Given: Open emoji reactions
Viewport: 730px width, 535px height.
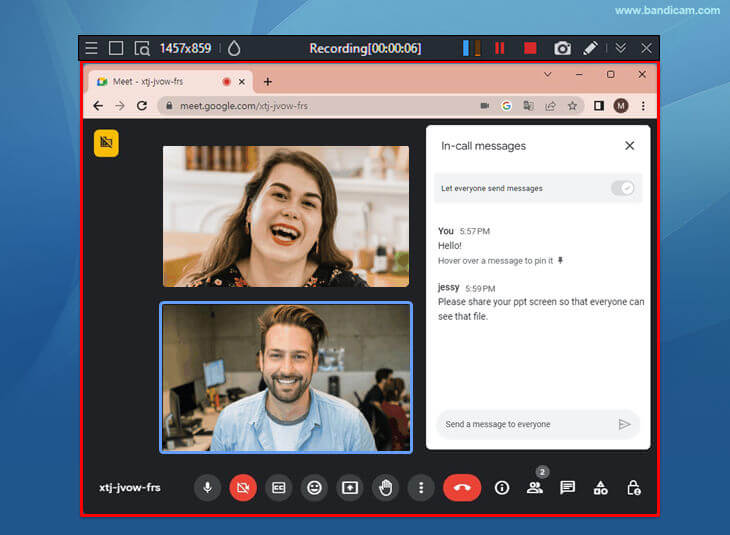Looking at the screenshot, I should [314, 488].
